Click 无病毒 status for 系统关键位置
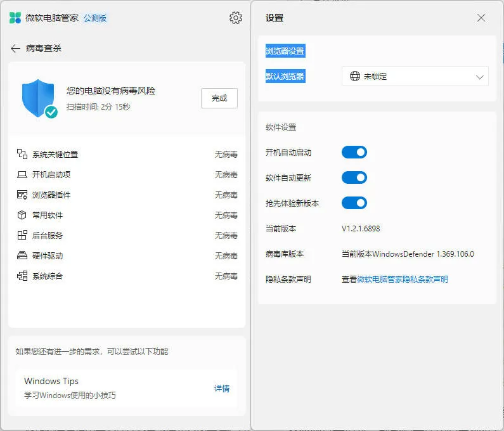504x431 pixels. tap(226, 154)
